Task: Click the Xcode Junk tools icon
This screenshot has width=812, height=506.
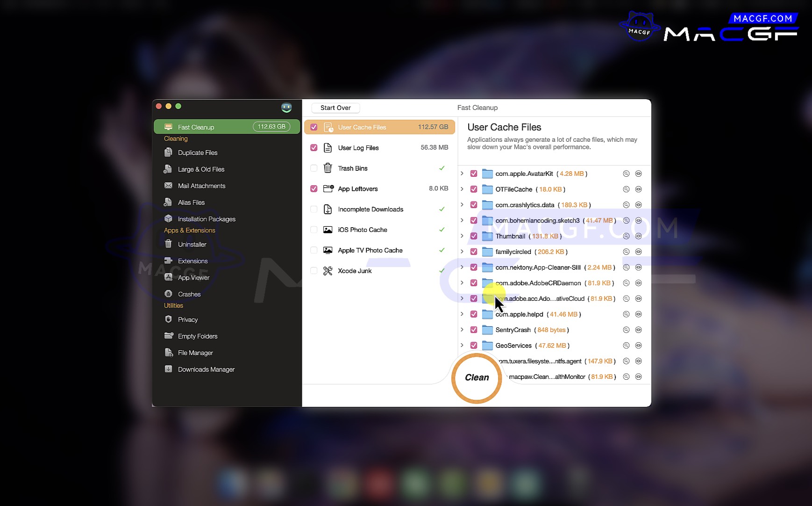Action: pyautogui.click(x=328, y=271)
